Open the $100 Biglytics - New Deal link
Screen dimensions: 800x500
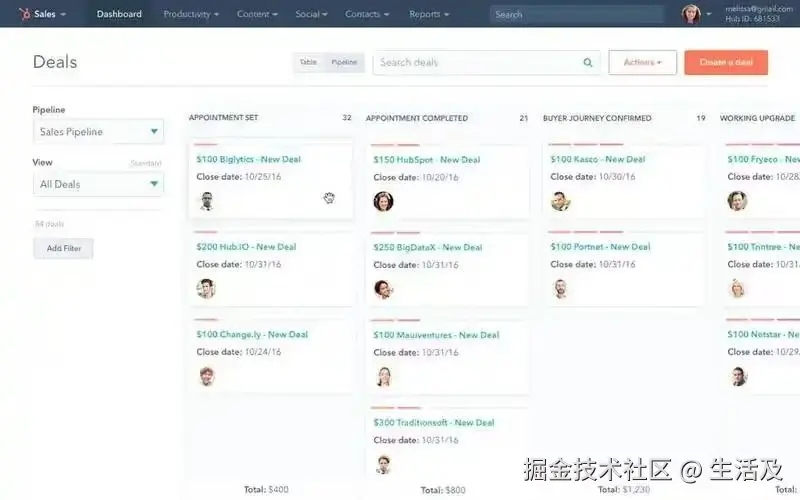(x=248, y=159)
